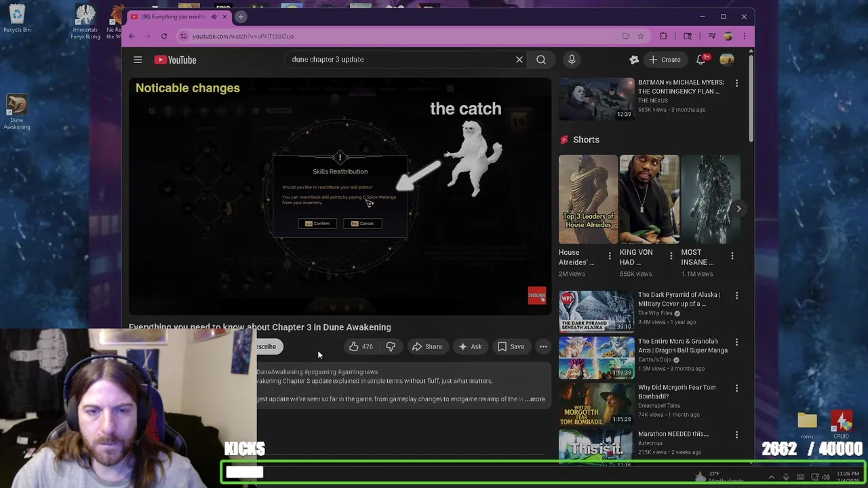The width and height of the screenshot is (868, 488).
Task: Open site information icon beside the URL
Action: pos(183,36)
